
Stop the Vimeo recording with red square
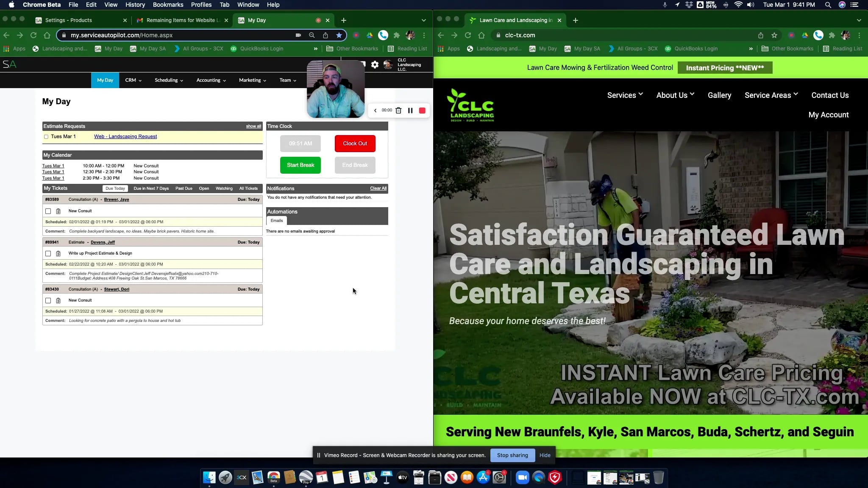coord(422,111)
